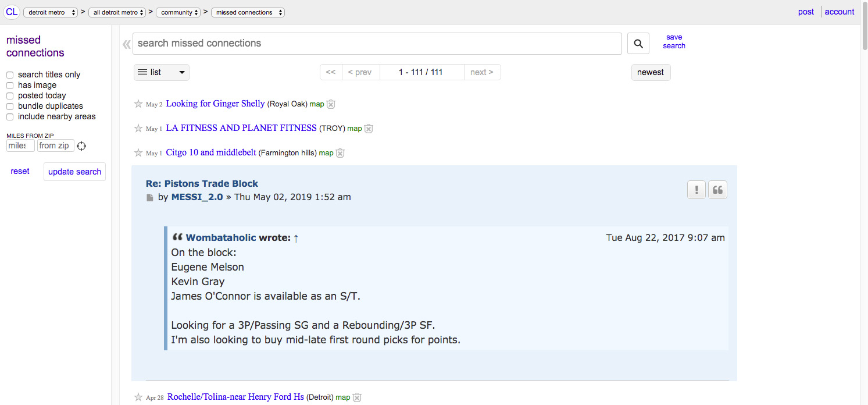This screenshot has width=868, height=405.
Task: Click the CL Craigslist logo icon
Action: [x=12, y=12]
